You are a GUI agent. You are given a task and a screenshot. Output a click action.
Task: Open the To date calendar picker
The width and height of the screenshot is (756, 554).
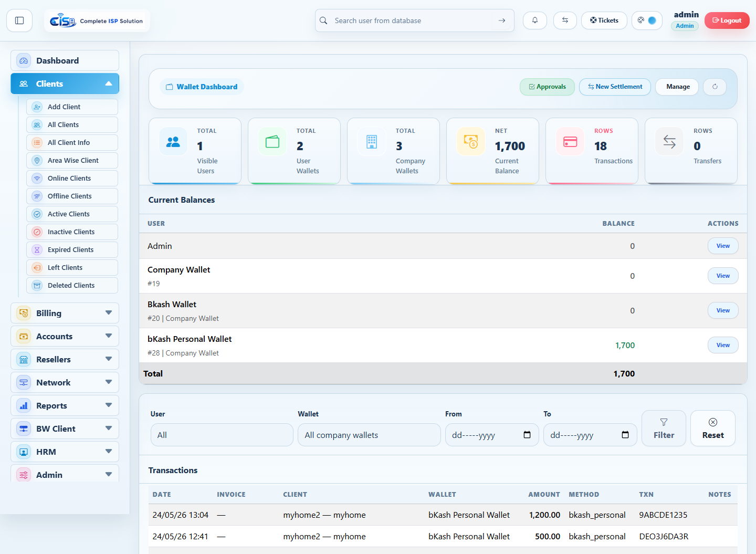click(625, 435)
